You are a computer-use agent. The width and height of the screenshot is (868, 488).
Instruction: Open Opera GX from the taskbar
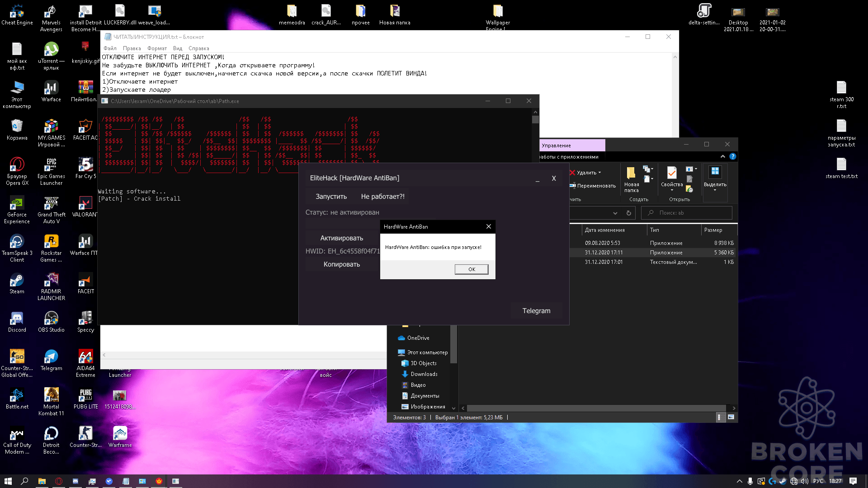click(x=59, y=481)
